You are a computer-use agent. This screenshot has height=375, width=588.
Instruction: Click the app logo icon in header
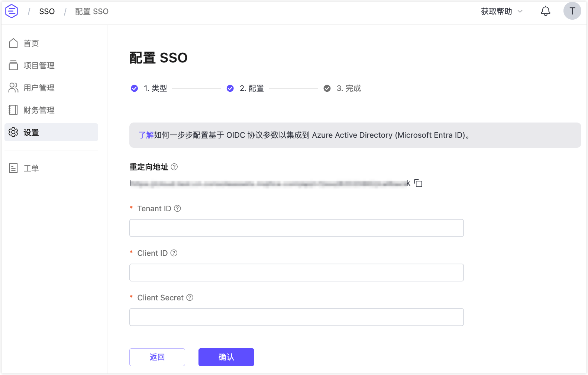pos(12,11)
